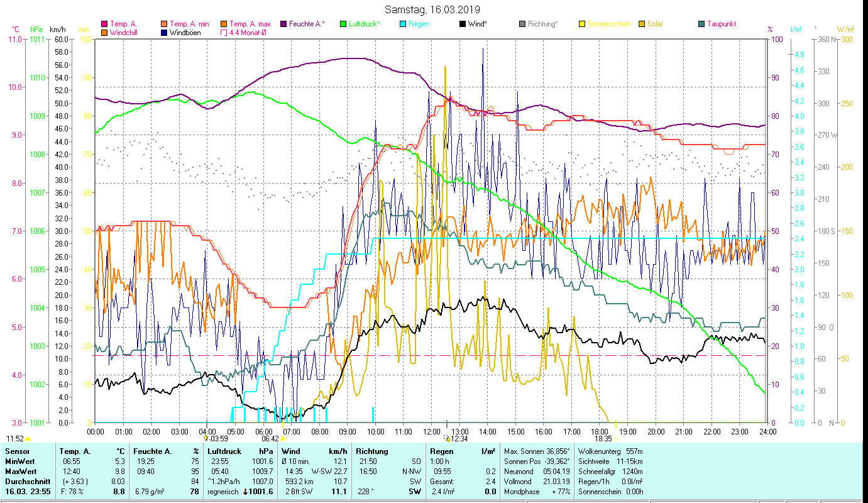The image size is (868, 503).
Task: Click the Durchschnitt row label
Action: click(x=27, y=482)
